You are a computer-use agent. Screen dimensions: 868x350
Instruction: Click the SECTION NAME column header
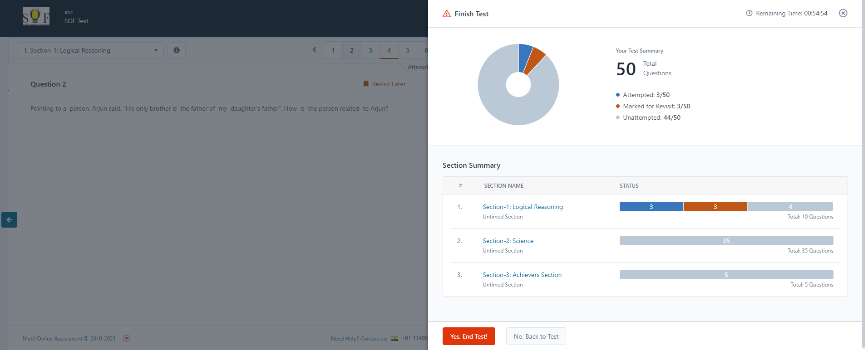[504, 186]
